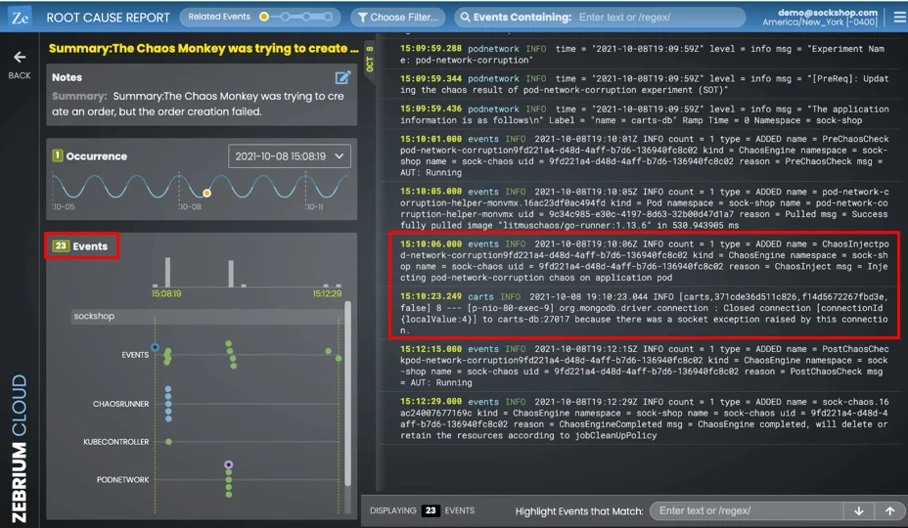Click the Notes summary text

tap(198, 104)
